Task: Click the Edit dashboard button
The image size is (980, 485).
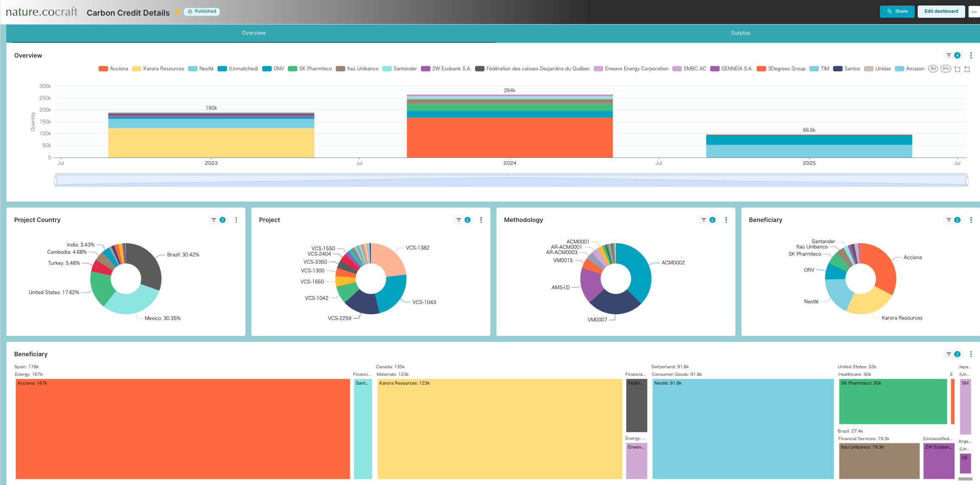Action: click(x=941, y=11)
